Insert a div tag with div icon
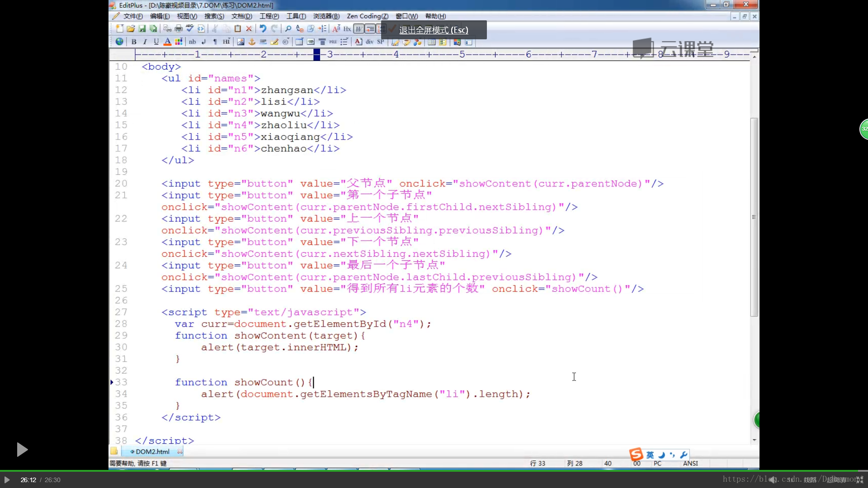This screenshot has width=868, height=488. pyautogui.click(x=369, y=42)
